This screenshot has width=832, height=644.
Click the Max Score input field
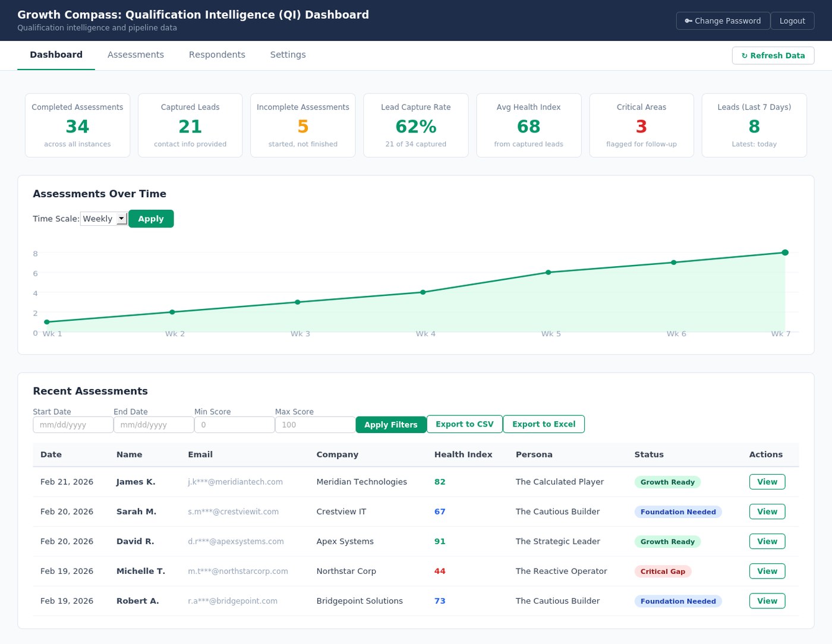(x=315, y=424)
